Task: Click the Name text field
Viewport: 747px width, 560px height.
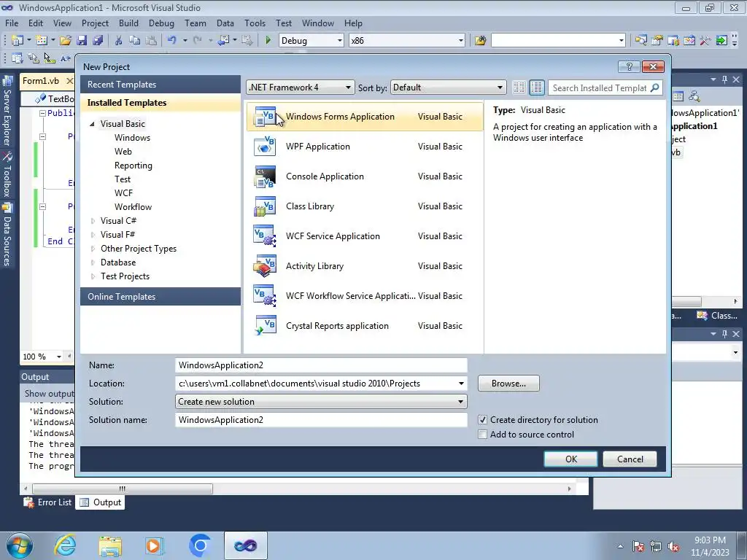Action: 321,365
